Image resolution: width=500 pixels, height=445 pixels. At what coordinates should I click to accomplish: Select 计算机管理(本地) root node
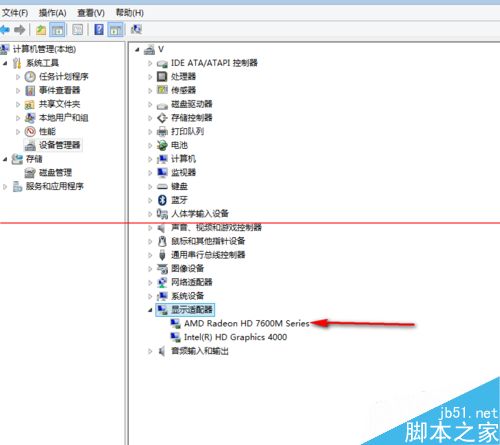[x=44, y=49]
